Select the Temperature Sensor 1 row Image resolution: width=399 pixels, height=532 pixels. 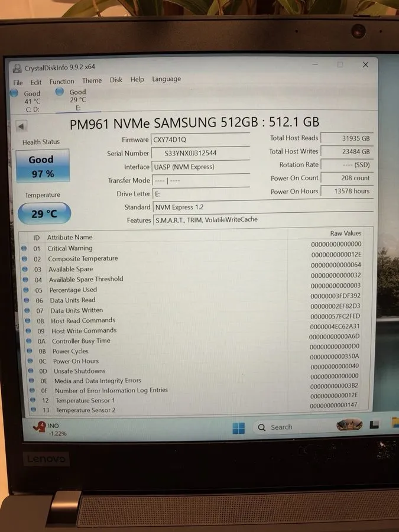[196, 398]
